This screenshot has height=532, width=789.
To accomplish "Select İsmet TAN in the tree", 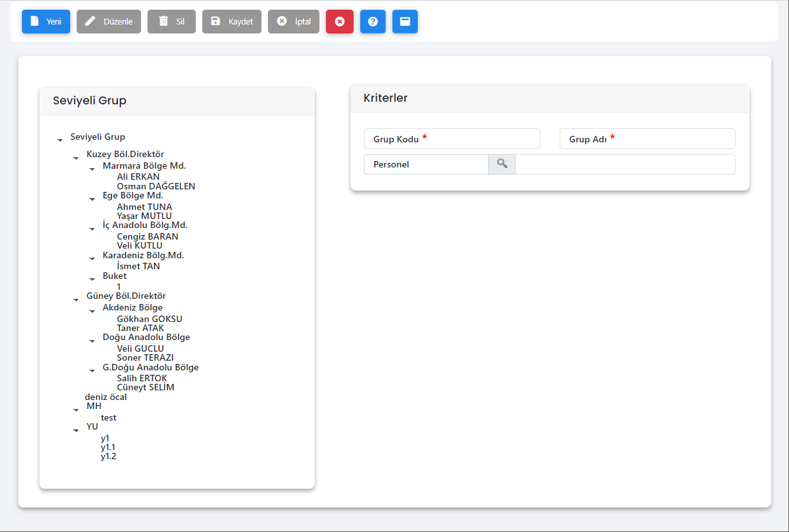I will tap(138, 266).
